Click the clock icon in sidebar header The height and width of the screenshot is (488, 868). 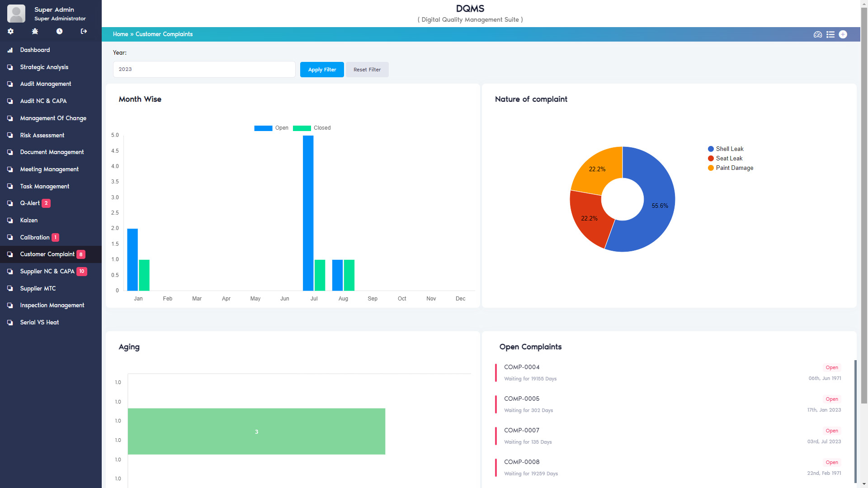point(59,31)
